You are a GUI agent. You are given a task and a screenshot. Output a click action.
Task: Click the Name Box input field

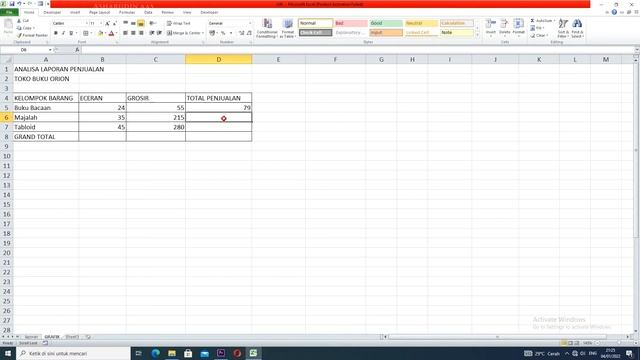click(24, 50)
